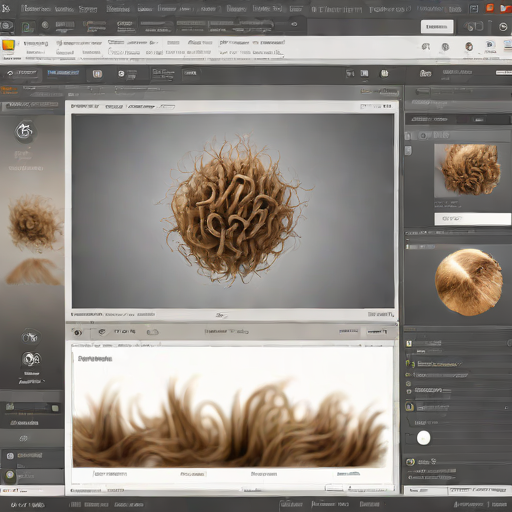Toggle the eye icon above strand preview
The image size is (512, 512).
tap(77, 332)
